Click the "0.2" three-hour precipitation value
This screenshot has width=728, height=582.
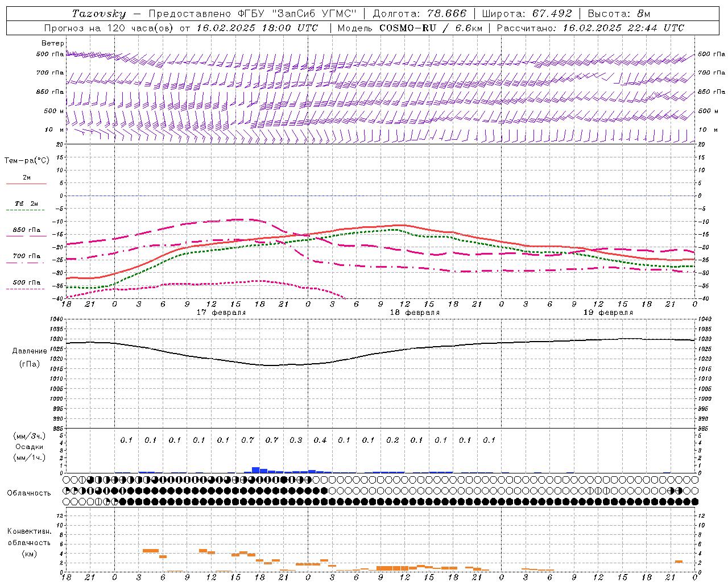click(392, 440)
